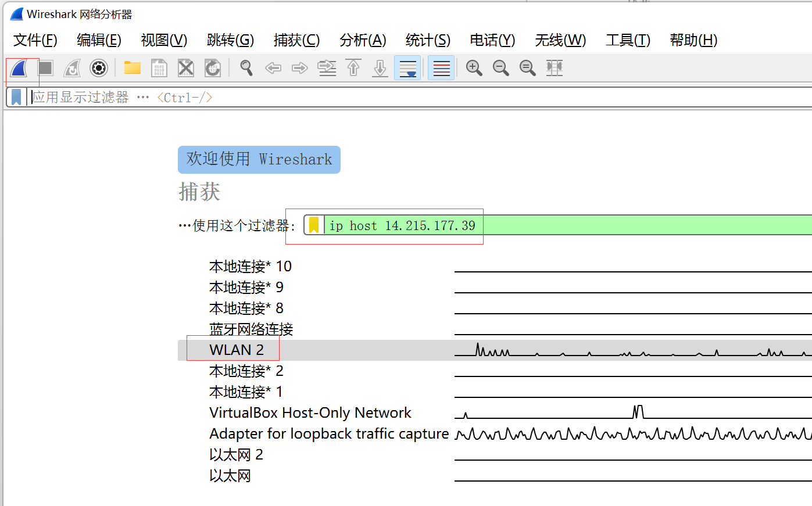This screenshot has width=812, height=506.
Task: Jump to the last packet
Action: pyautogui.click(x=380, y=68)
